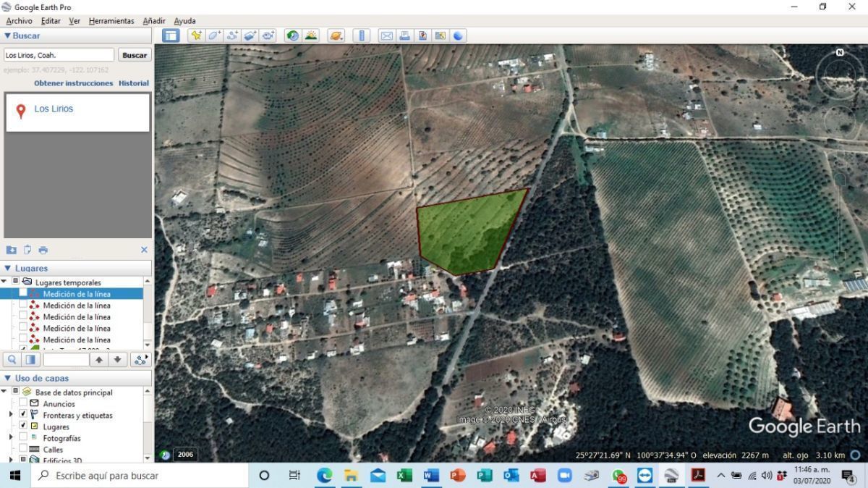Open the Herramientas menu
Screen dimensions: 868x488
point(111,21)
